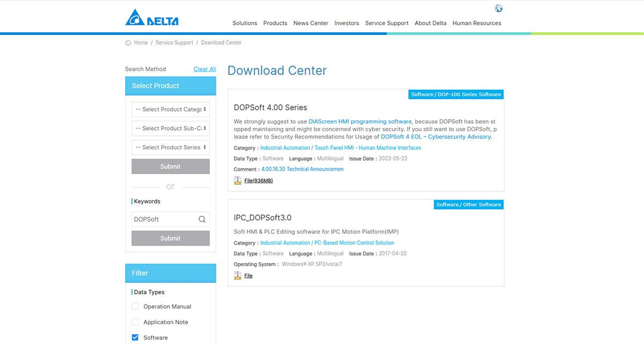The width and height of the screenshot is (644, 345).
Task: Uncheck the Software data type checkbox
Action: [135, 337]
